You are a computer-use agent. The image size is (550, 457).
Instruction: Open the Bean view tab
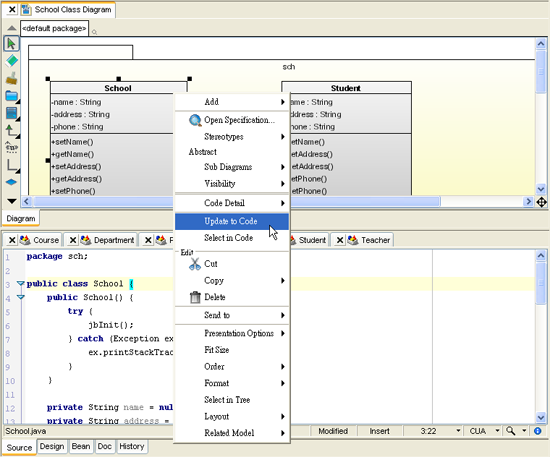click(81, 446)
